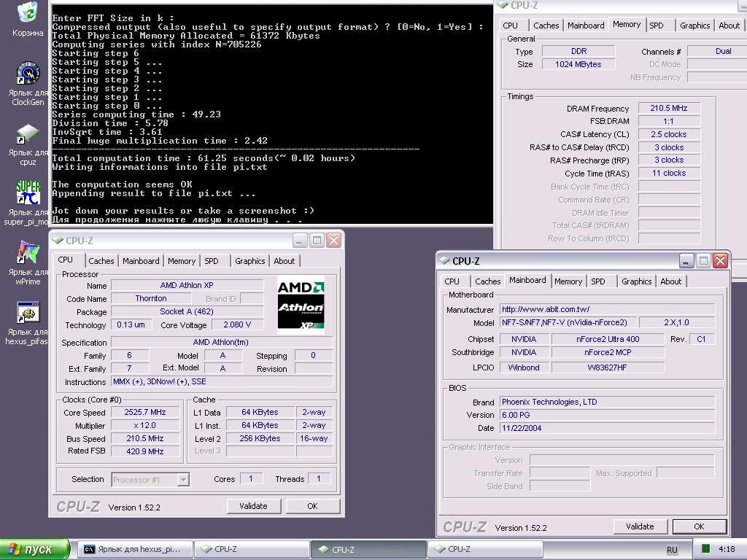Viewport: 747px width, 560px height.
Task: Open the Start (пуск) button
Action: pos(35,549)
